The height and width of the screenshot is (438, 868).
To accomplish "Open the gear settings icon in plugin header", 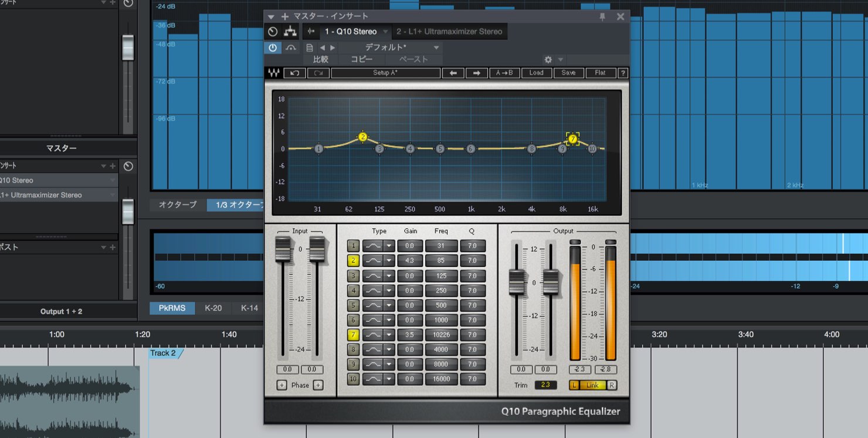I will [548, 60].
